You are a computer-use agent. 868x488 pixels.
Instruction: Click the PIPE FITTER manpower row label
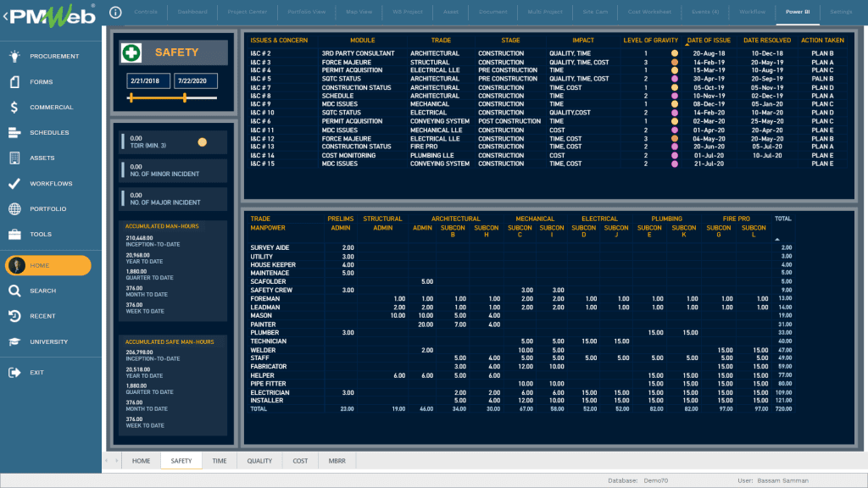click(268, 384)
